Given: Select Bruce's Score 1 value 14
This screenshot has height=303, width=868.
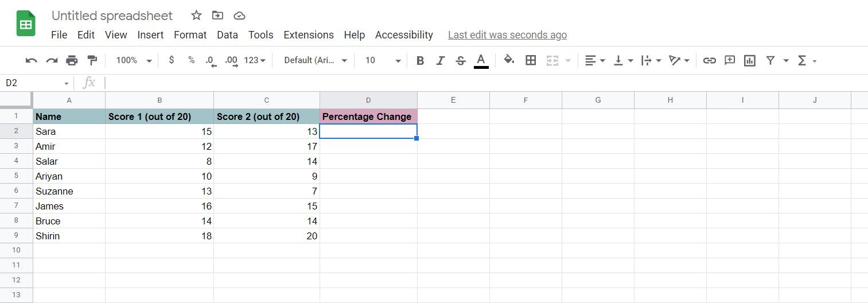Looking at the screenshot, I should point(159,221).
